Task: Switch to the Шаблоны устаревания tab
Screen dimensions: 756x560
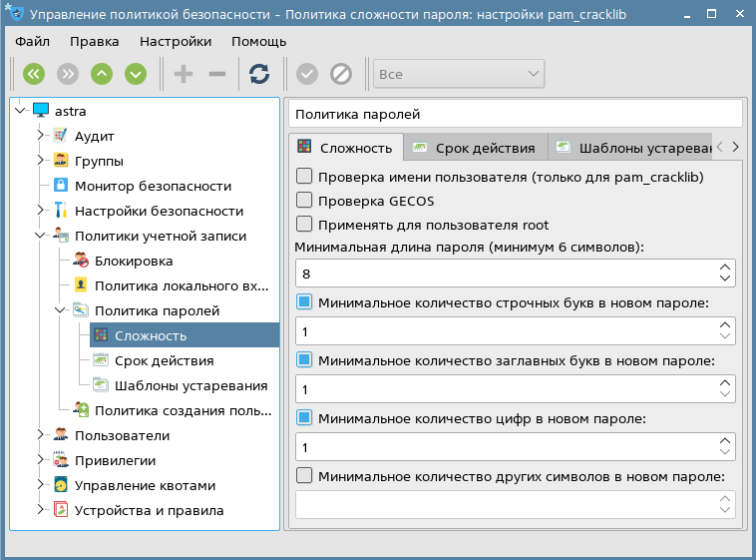Action: 630,148
